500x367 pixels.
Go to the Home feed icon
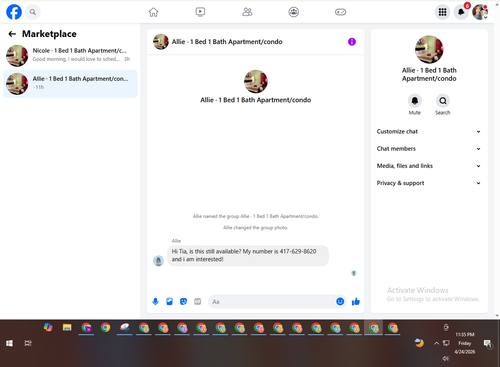click(x=153, y=12)
